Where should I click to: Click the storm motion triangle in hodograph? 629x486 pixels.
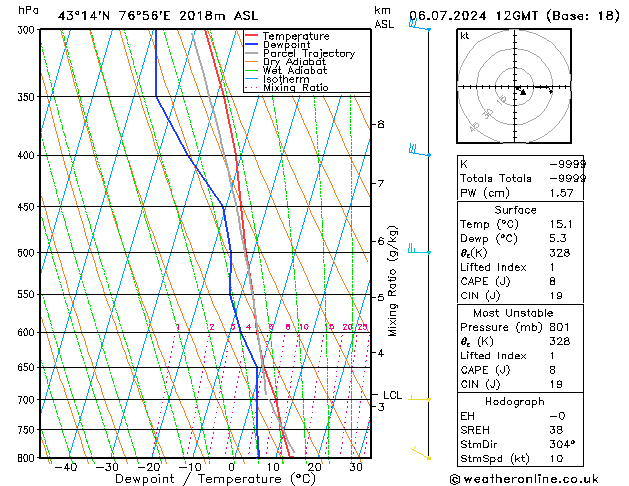point(523,93)
